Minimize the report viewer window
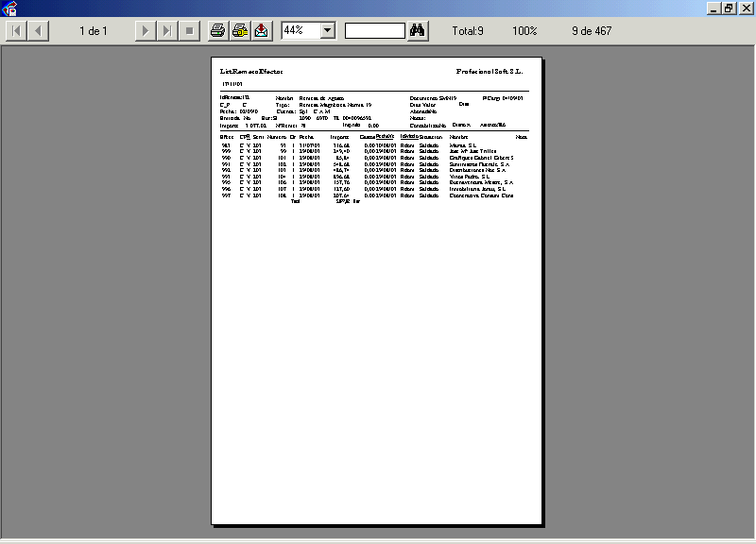The image size is (756, 544). coord(713,8)
